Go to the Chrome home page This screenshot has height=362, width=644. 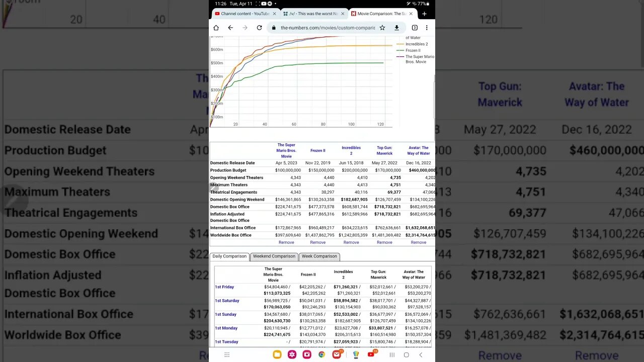pos(216,28)
